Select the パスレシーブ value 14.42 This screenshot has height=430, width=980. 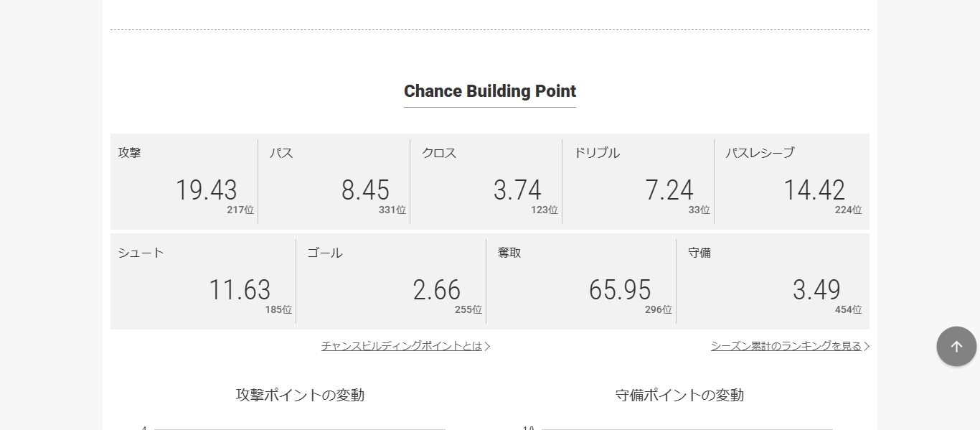(x=814, y=190)
